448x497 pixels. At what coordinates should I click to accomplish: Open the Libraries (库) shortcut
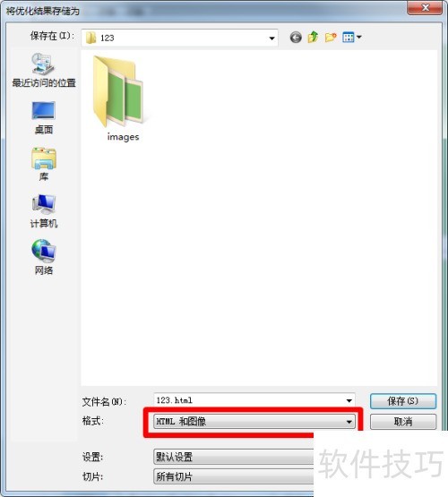coord(44,164)
